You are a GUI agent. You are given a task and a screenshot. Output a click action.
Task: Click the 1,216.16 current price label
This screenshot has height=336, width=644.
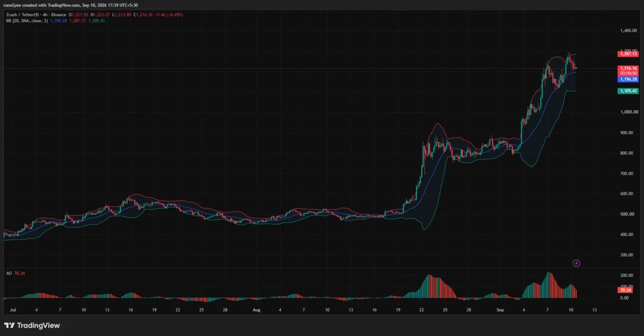628,68
